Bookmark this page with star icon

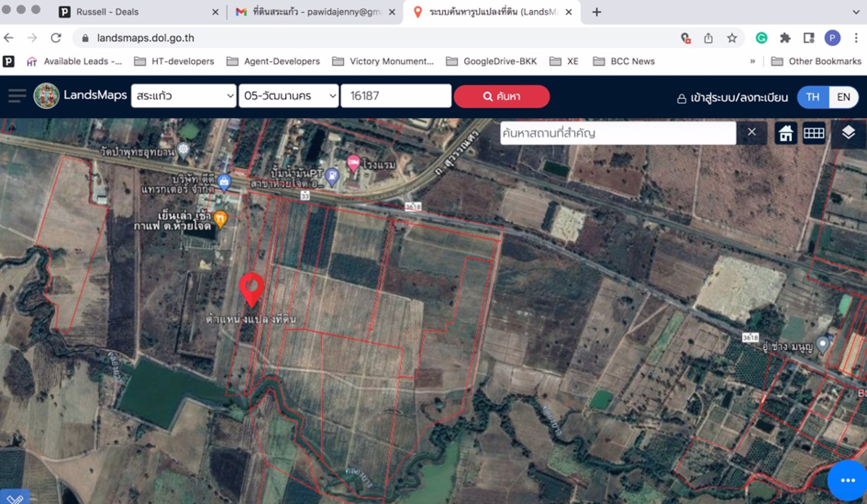click(732, 38)
